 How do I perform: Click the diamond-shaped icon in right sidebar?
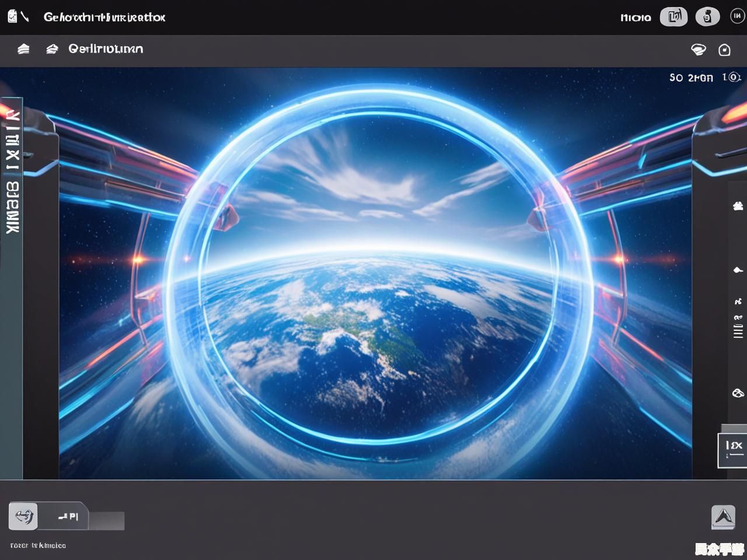738,269
